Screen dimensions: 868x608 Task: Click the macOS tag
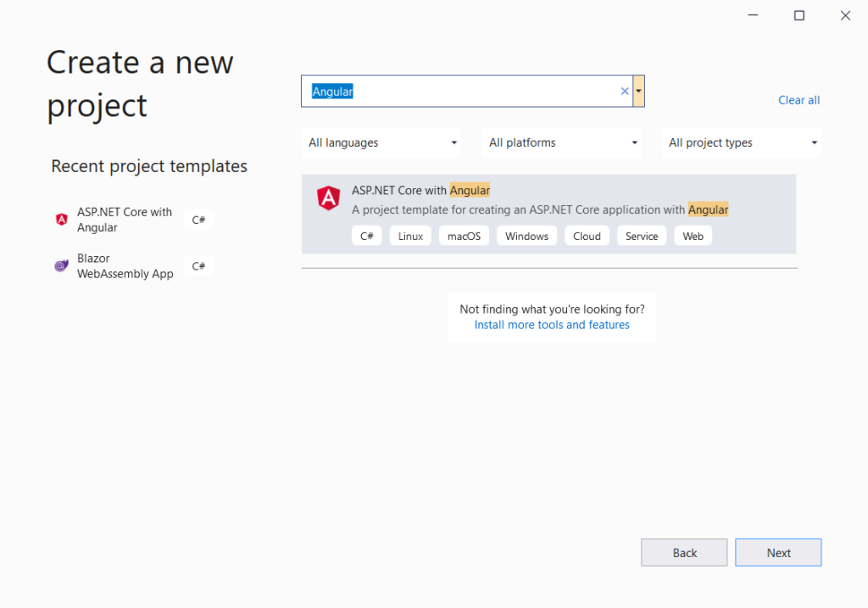[464, 236]
